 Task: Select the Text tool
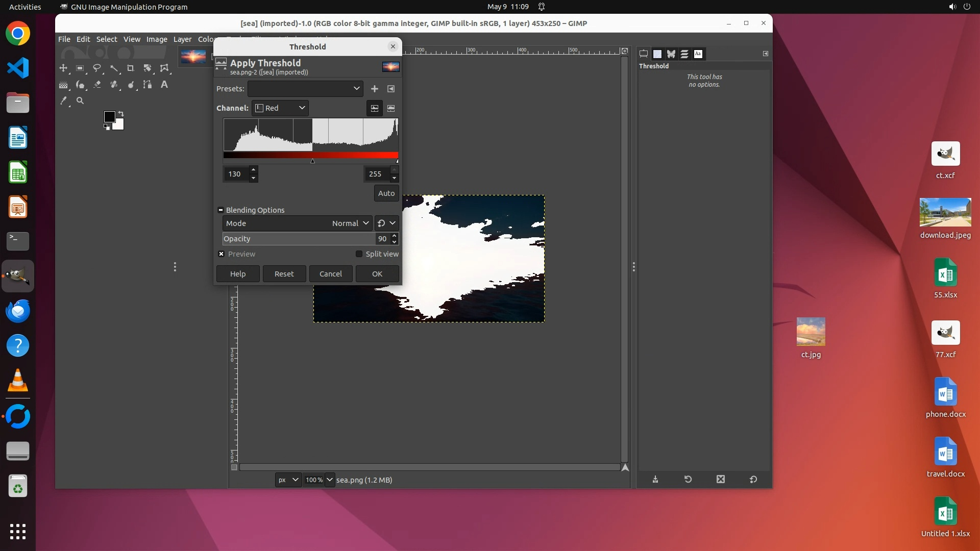tap(164, 85)
